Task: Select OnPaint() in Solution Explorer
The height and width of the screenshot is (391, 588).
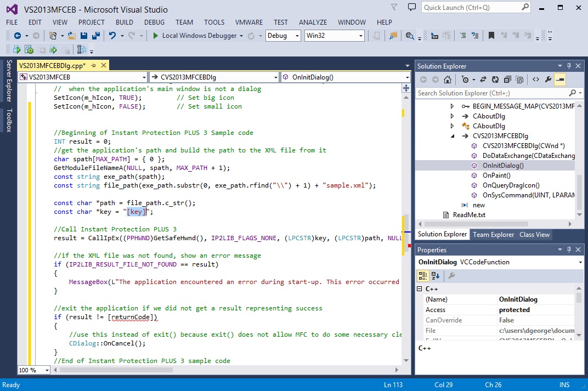Action: tap(496, 175)
